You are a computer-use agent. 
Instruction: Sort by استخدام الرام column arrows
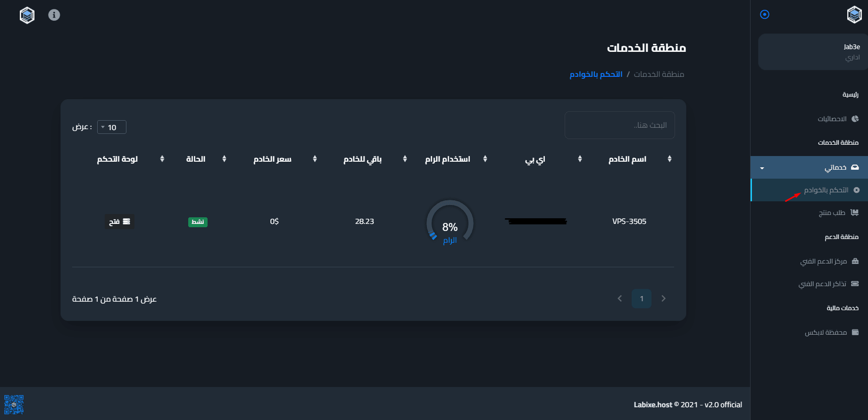(x=485, y=159)
